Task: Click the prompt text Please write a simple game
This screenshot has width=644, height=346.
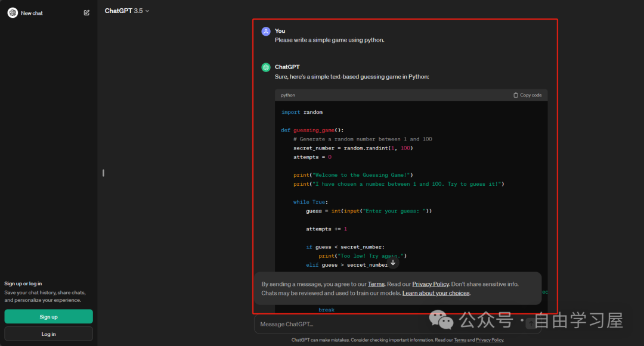Action: (329, 40)
